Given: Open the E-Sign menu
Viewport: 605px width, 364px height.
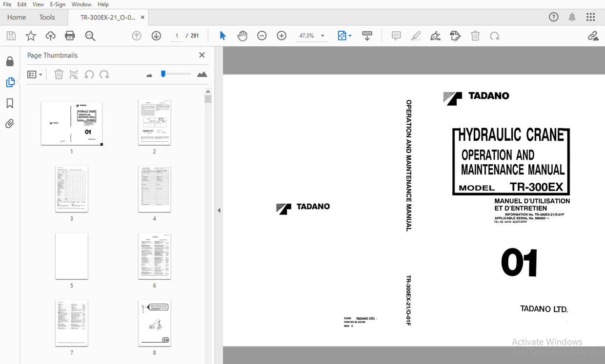Looking at the screenshot, I should [57, 4].
